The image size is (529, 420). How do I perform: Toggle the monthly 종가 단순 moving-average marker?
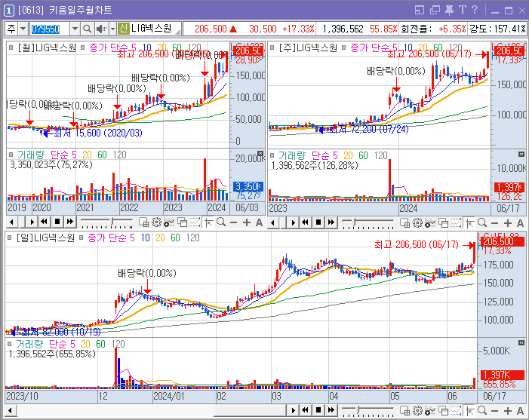coord(83,48)
